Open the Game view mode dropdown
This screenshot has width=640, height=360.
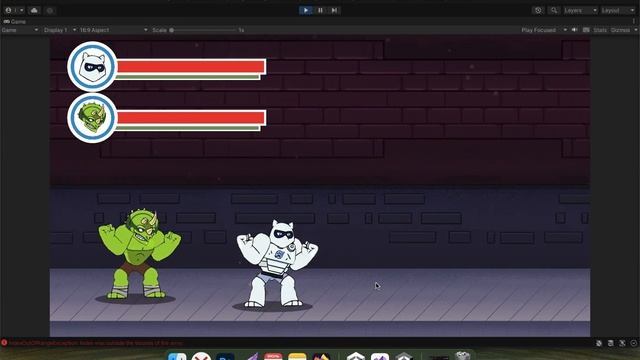pyautogui.click(x=20, y=30)
